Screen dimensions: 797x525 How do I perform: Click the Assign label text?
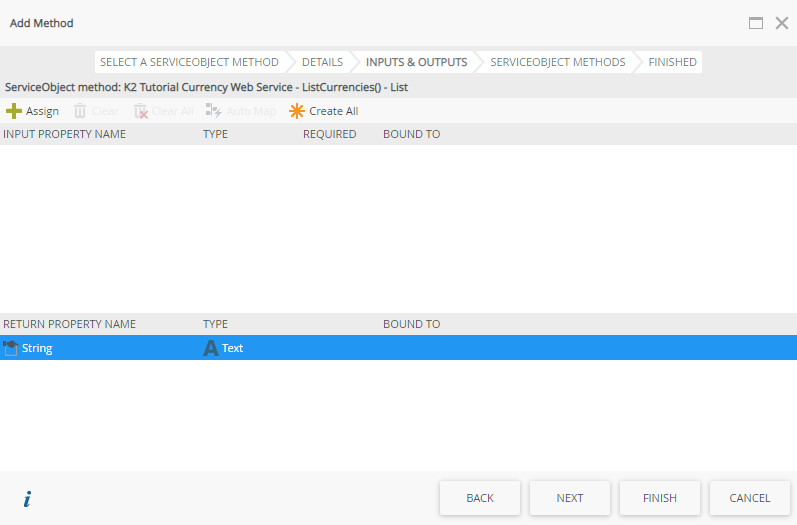click(x=42, y=111)
